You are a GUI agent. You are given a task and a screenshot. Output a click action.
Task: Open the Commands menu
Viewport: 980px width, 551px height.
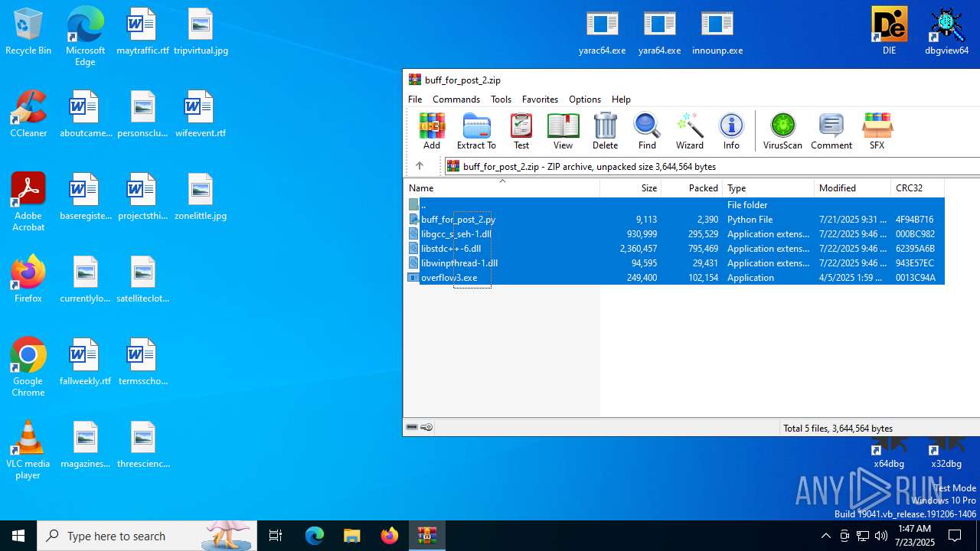[x=456, y=99]
